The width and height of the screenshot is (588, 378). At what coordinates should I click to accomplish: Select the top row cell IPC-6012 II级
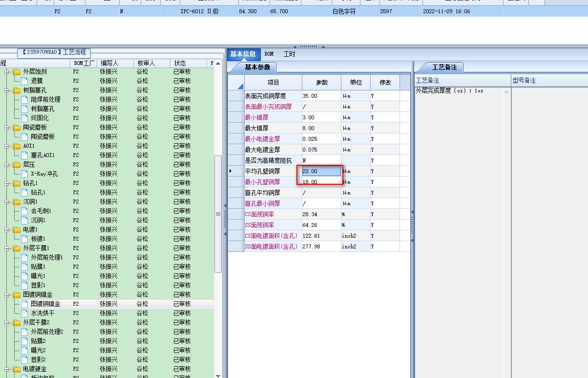(199, 11)
